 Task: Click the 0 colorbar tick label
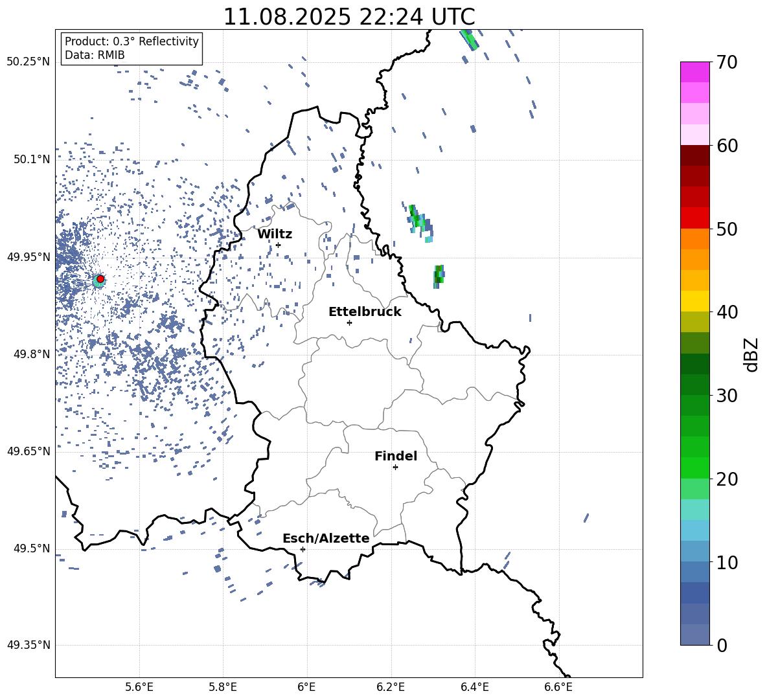[x=722, y=645]
